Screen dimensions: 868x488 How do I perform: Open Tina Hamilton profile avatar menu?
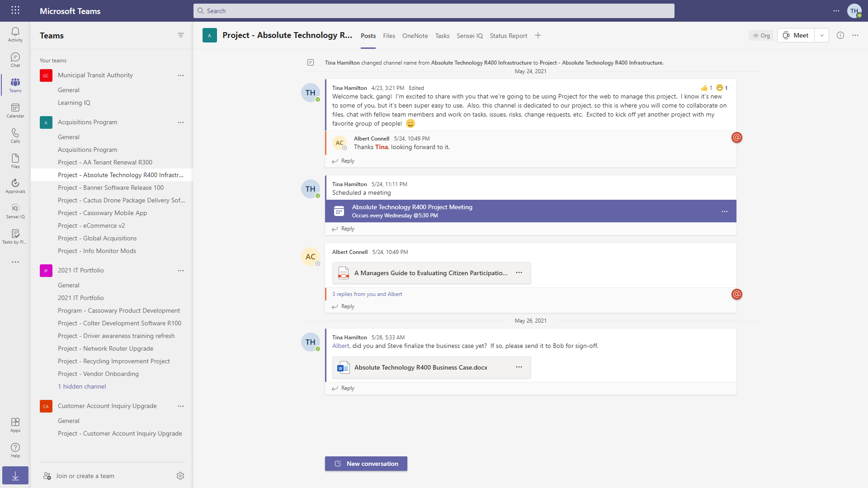click(854, 11)
